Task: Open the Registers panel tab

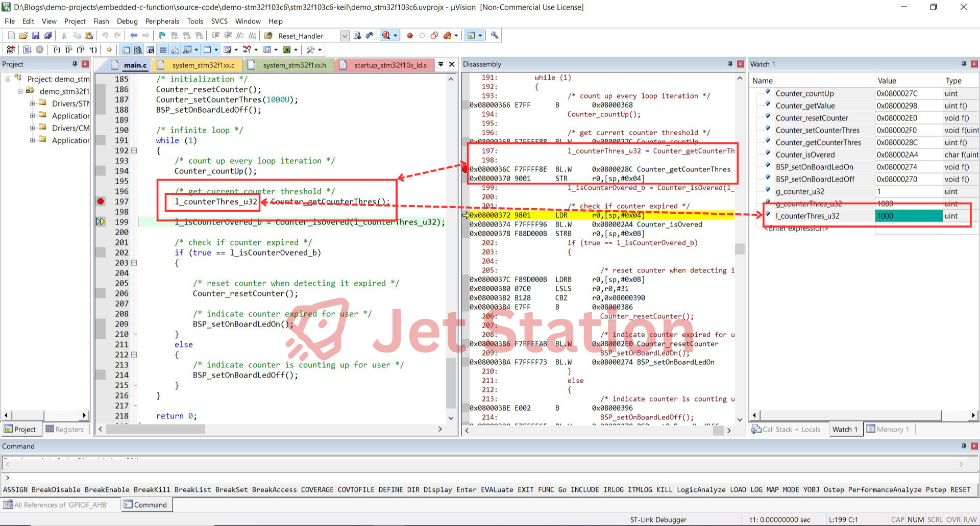Action: pos(65,429)
